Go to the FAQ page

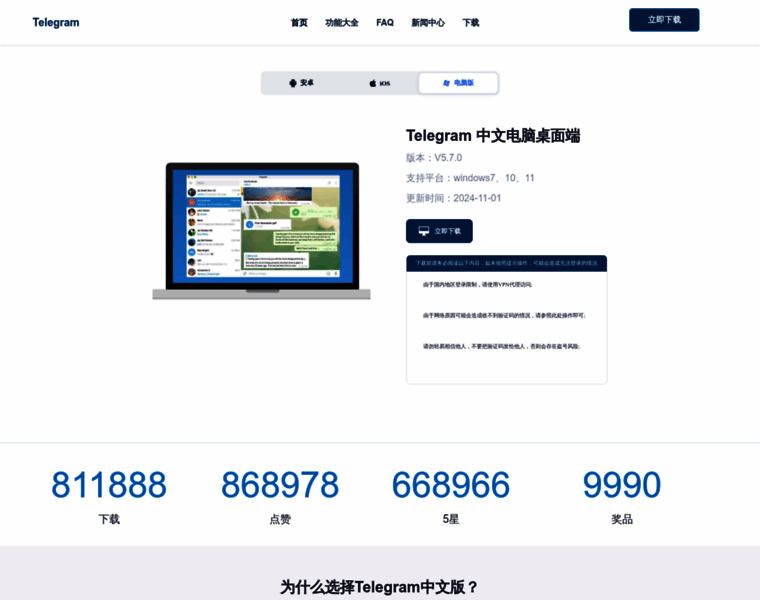coord(385,23)
